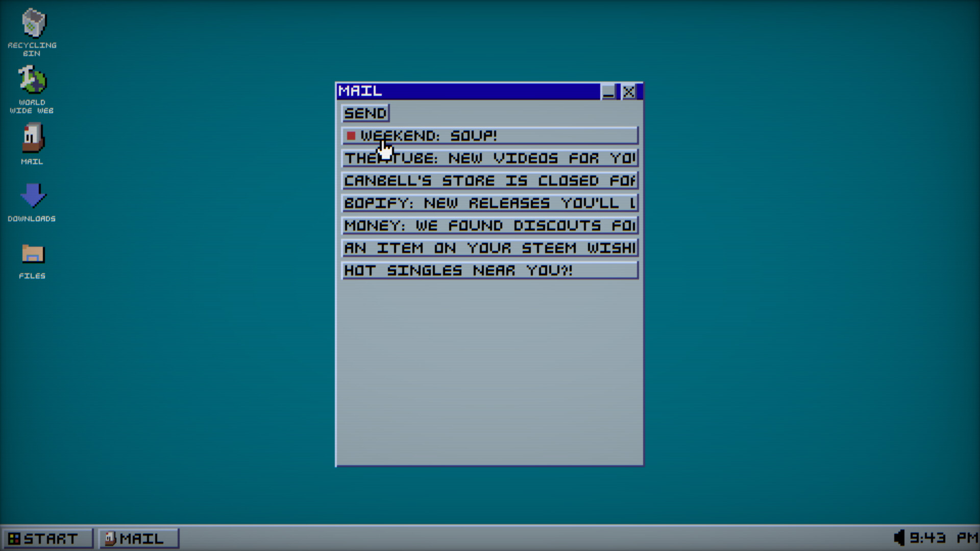
Task: Open the Bopify new releases email
Action: coord(490,203)
